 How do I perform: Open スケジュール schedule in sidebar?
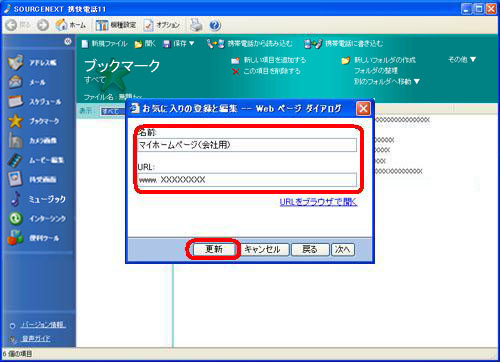(x=35, y=101)
